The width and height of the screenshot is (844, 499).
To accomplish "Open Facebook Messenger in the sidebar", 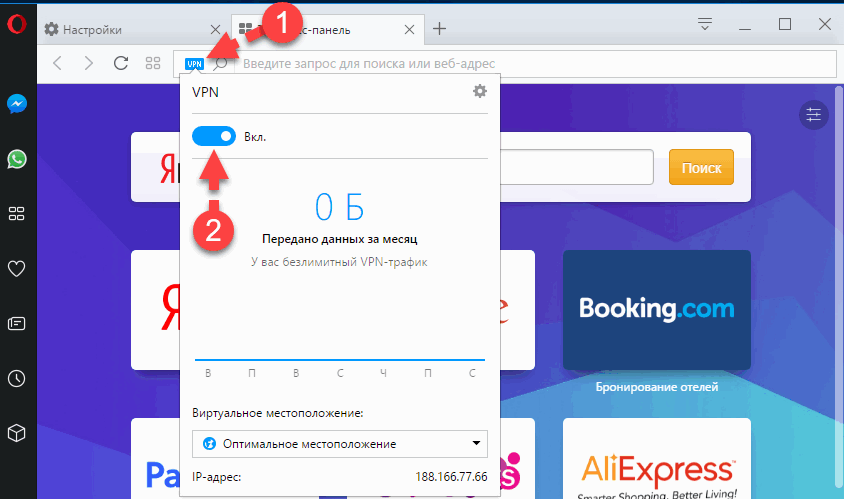I will (x=16, y=103).
